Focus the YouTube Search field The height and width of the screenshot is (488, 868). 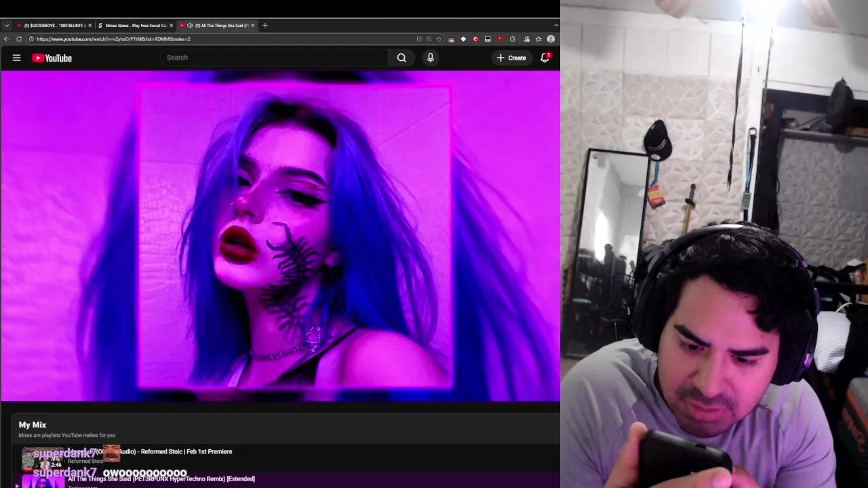tap(274, 58)
